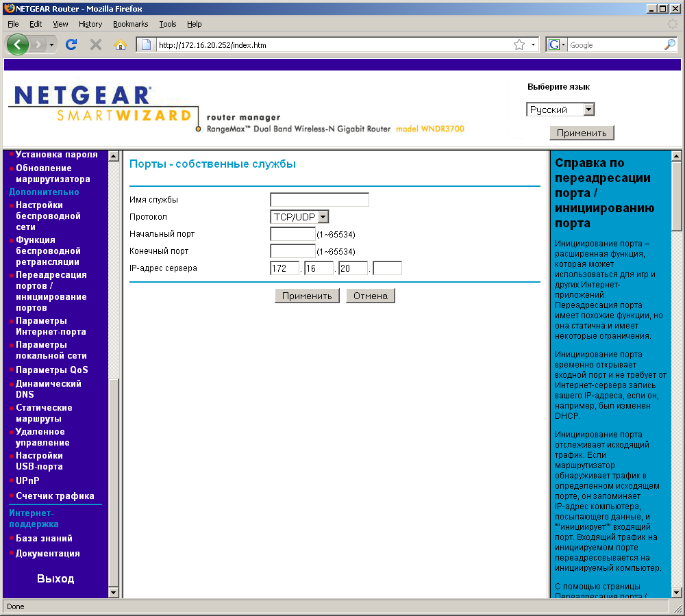685x616 pixels.
Task: Open Обновление маршрутизатора link
Action: (53, 173)
